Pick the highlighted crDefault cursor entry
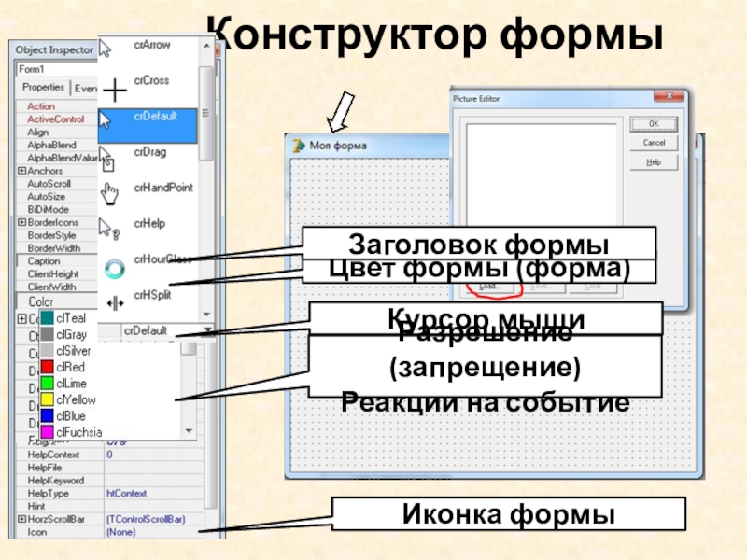 pos(148,125)
